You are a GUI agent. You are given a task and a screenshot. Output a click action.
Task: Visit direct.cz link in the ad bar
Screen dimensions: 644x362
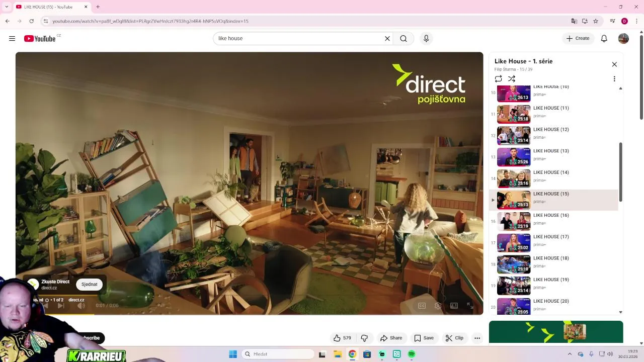(x=76, y=300)
